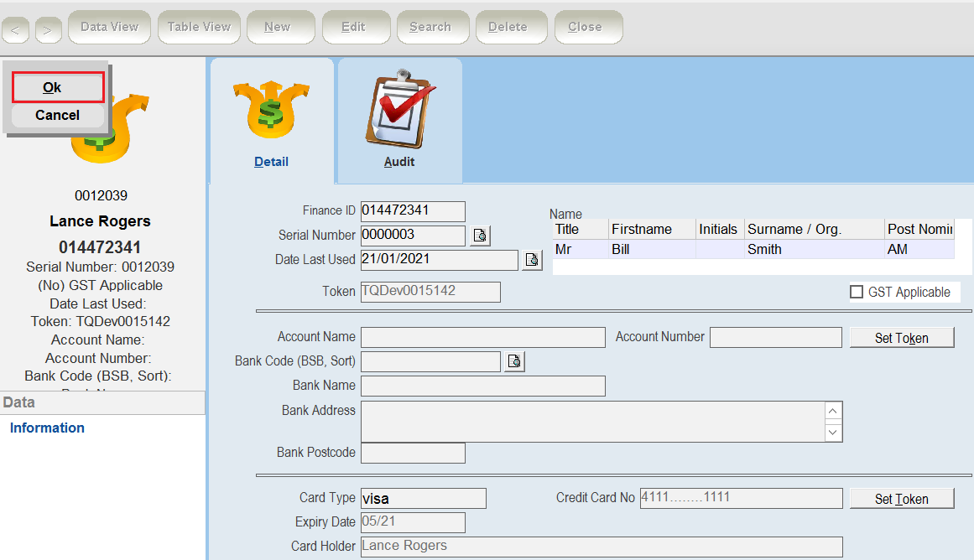Click the Expiry Date field

tap(413, 522)
